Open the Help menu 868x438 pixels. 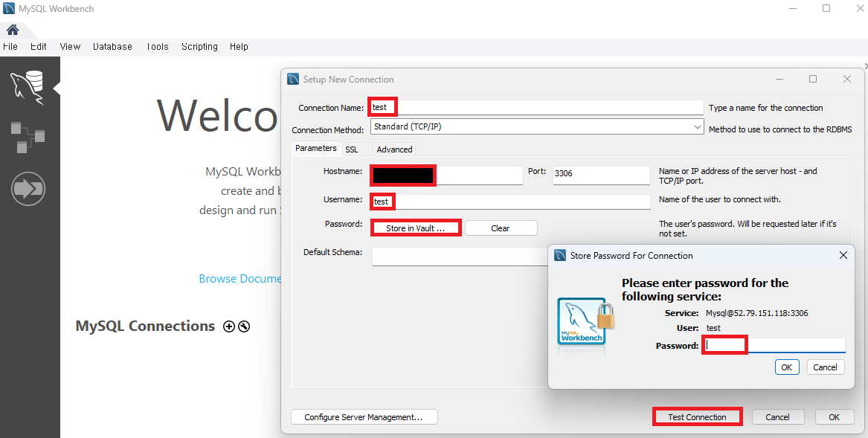pos(239,47)
